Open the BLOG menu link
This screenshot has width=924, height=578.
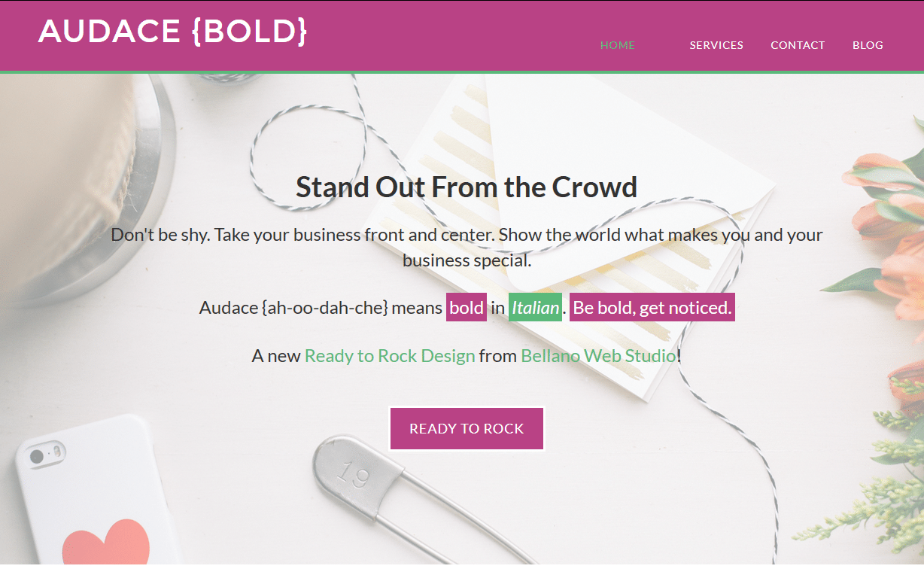(x=868, y=45)
